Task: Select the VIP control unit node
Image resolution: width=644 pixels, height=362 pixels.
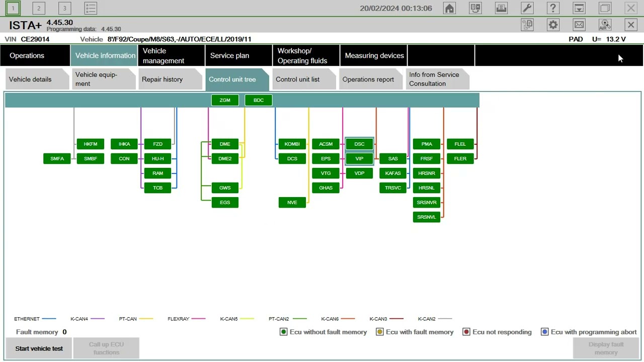Action: point(359,158)
